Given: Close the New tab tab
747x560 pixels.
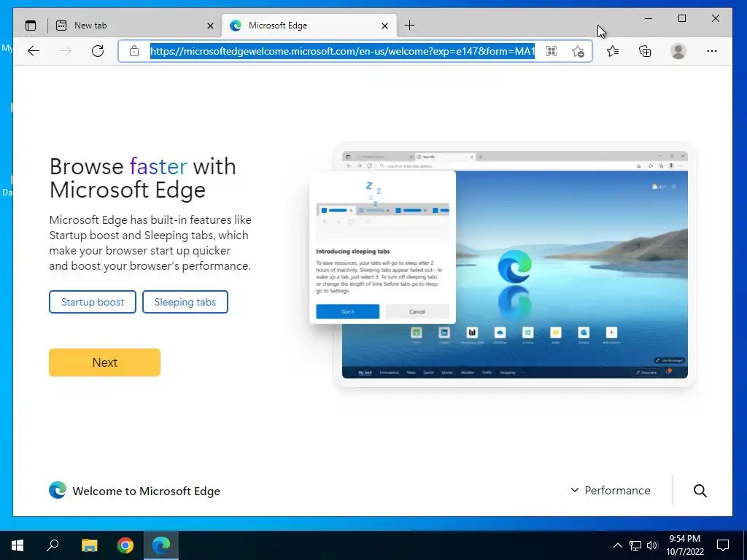Looking at the screenshot, I should [210, 26].
